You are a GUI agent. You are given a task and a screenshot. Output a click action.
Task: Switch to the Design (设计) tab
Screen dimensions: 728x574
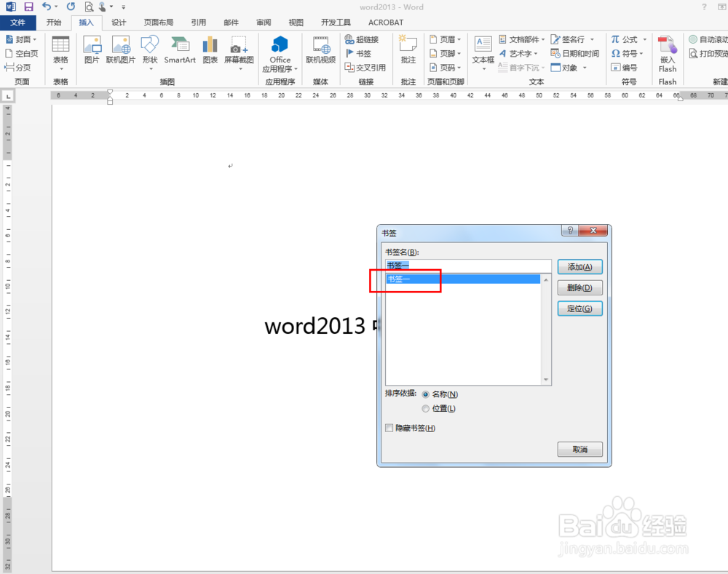click(x=119, y=23)
